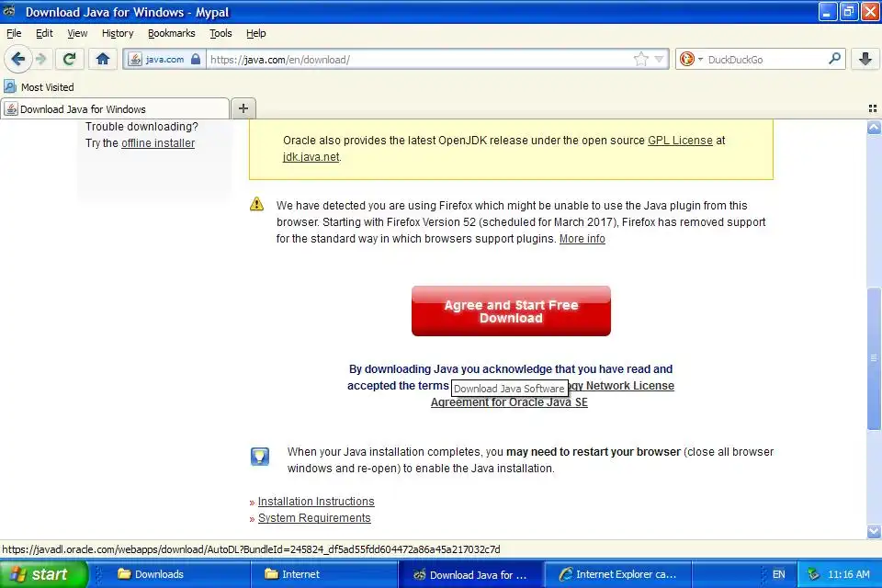Click the Mypal title bar icon
Viewport: 882px width, 588px height.
pos(9,11)
